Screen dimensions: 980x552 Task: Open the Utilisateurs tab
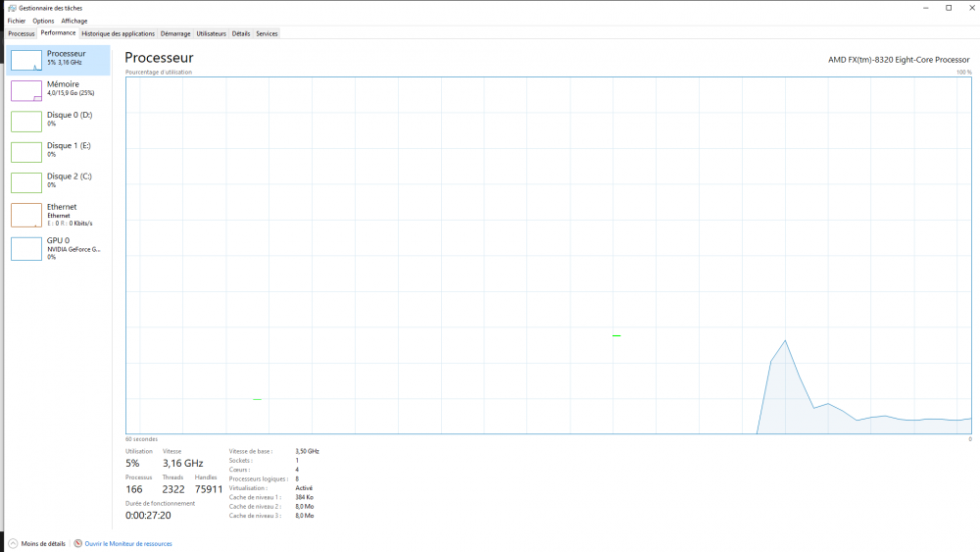coord(211,33)
